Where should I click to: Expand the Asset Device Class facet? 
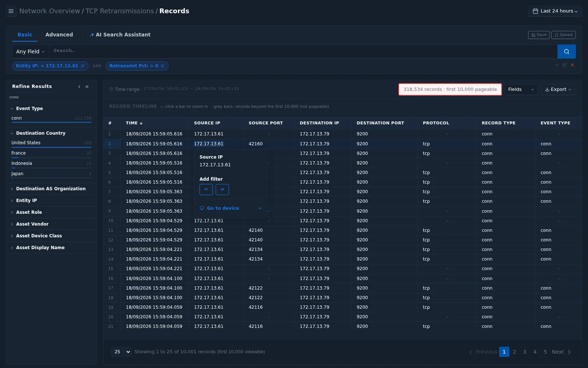(51, 236)
